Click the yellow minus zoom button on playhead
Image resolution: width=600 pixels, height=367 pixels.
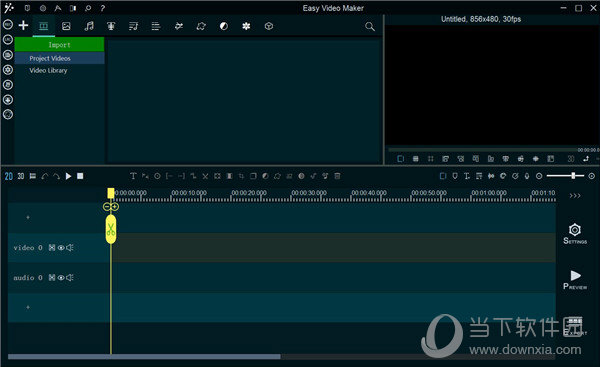[107, 207]
